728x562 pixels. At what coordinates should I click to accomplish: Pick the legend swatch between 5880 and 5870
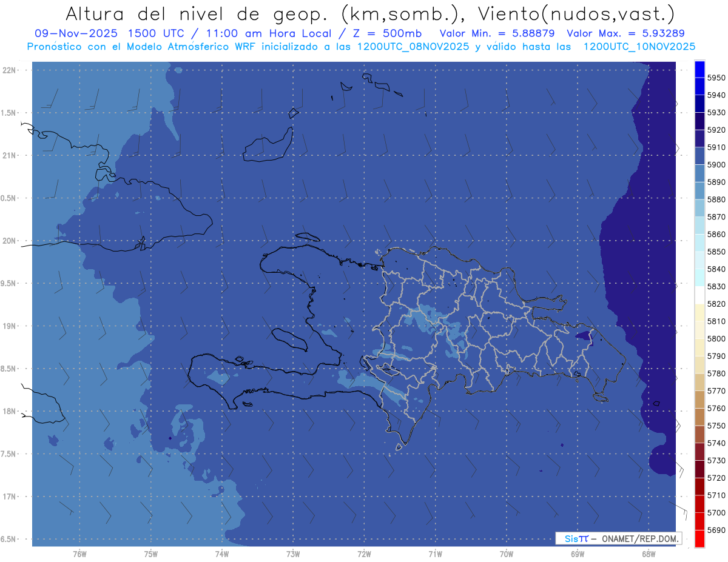699,208
